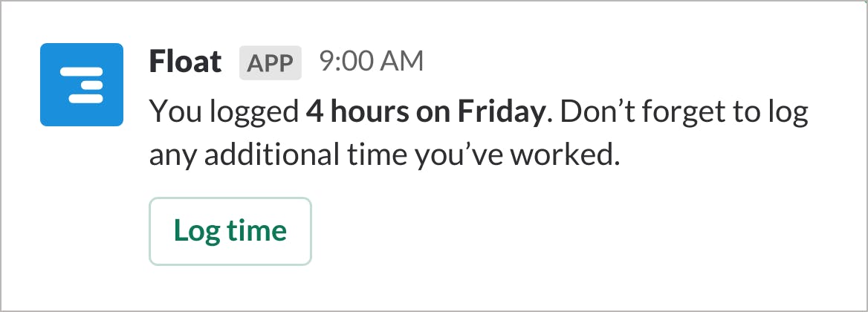Select the Float logo with white bars

tap(82, 85)
